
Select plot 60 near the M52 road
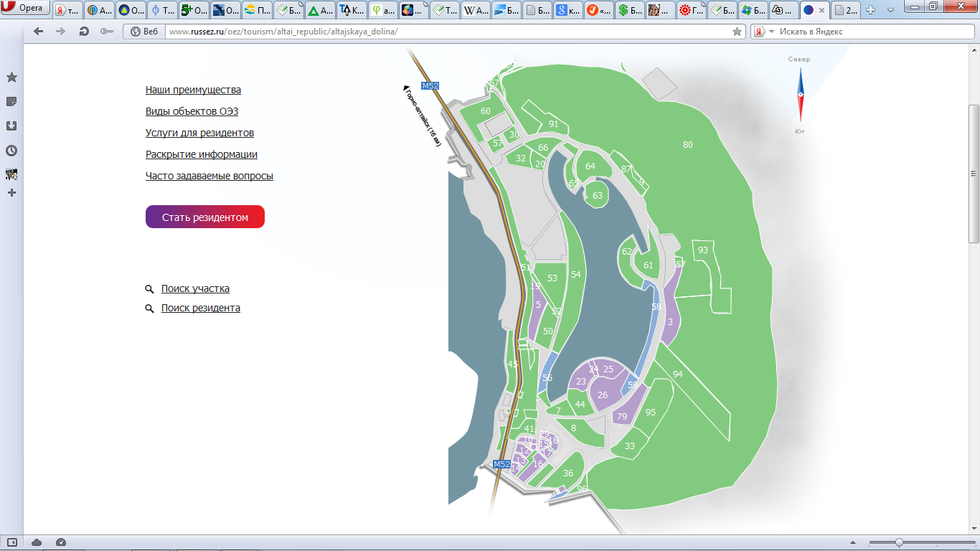coord(486,111)
